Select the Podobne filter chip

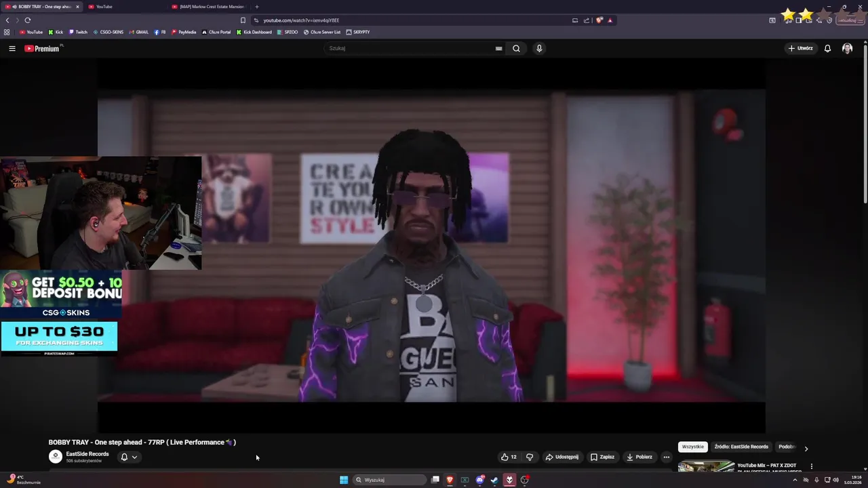tap(787, 447)
